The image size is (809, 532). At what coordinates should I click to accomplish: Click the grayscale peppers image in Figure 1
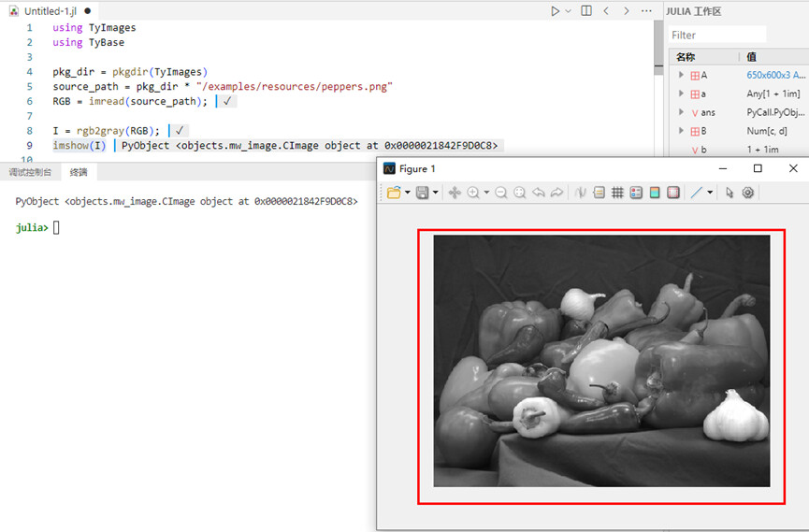(601, 361)
